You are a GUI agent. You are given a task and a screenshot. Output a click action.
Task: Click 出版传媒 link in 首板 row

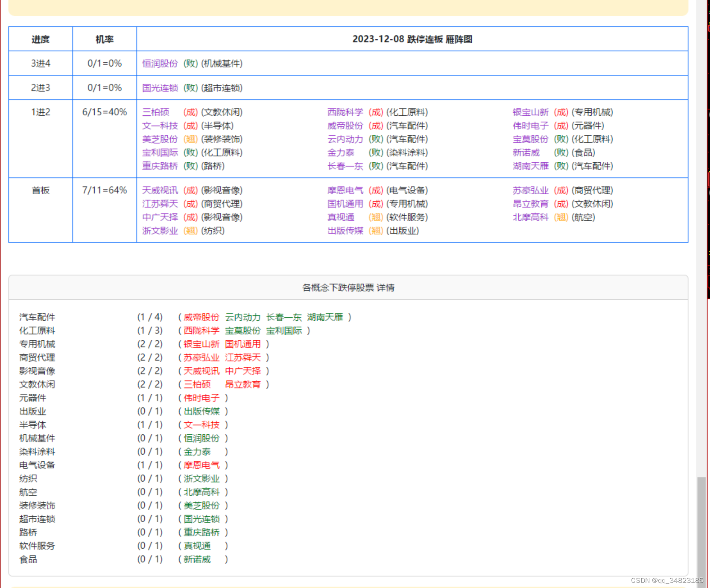coord(345,231)
